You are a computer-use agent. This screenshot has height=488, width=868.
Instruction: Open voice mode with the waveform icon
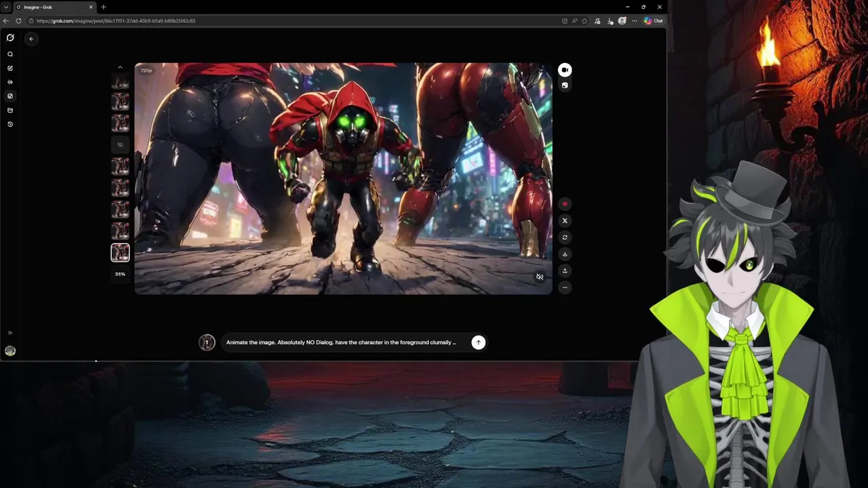[10, 82]
